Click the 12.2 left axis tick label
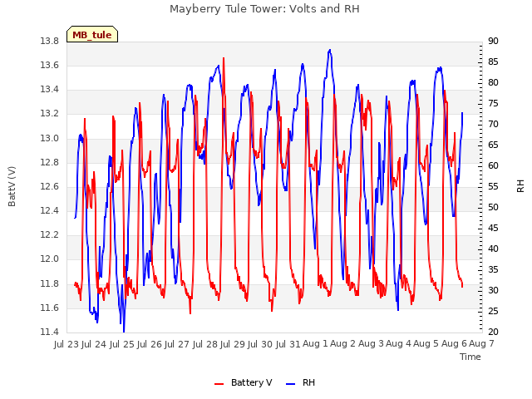 49,235
